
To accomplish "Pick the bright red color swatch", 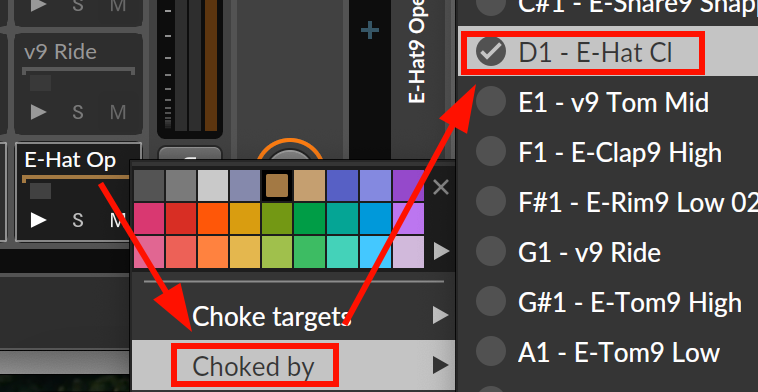I will click(181, 218).
